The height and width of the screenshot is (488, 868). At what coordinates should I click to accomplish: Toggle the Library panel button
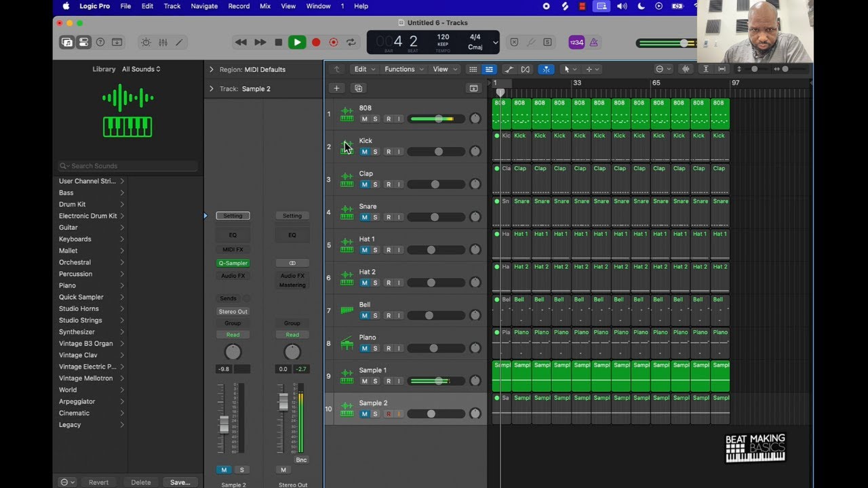tap(67, 42)
